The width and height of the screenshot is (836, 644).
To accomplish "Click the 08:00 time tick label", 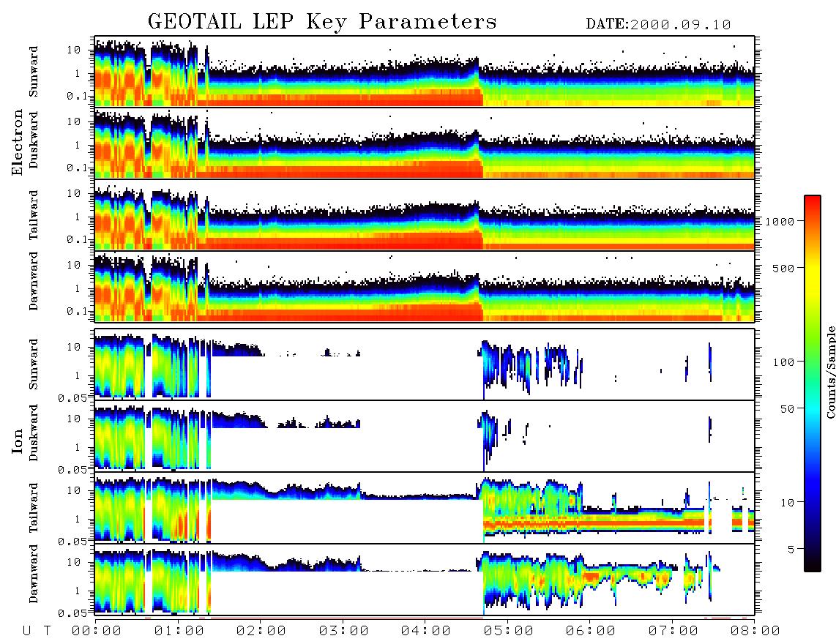I will 755,631.
